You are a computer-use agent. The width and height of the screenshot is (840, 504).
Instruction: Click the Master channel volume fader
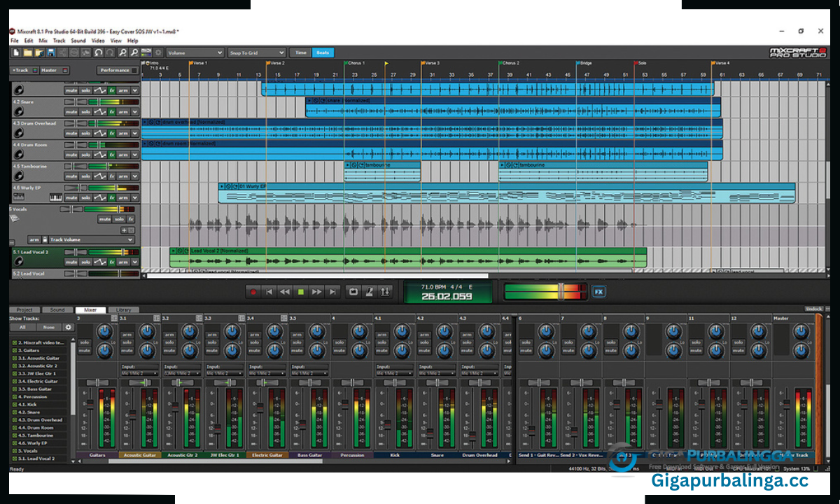787,405
